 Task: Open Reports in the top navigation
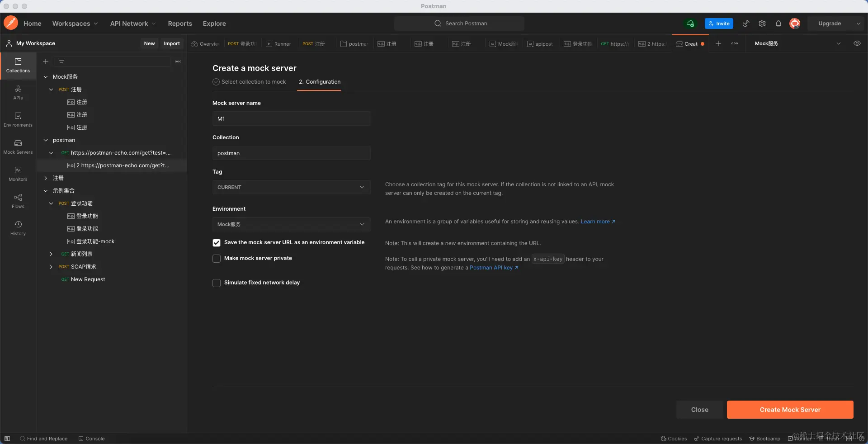point(180,24)
